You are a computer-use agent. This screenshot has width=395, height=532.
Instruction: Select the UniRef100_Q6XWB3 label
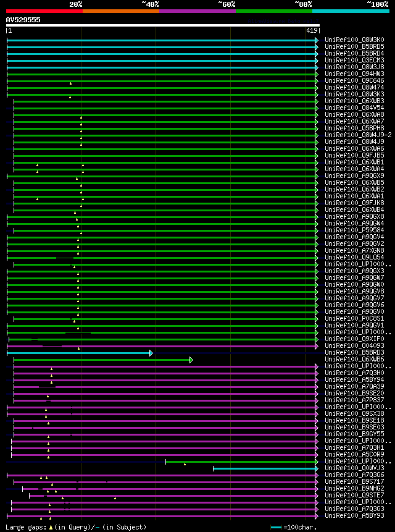[354, 101]
